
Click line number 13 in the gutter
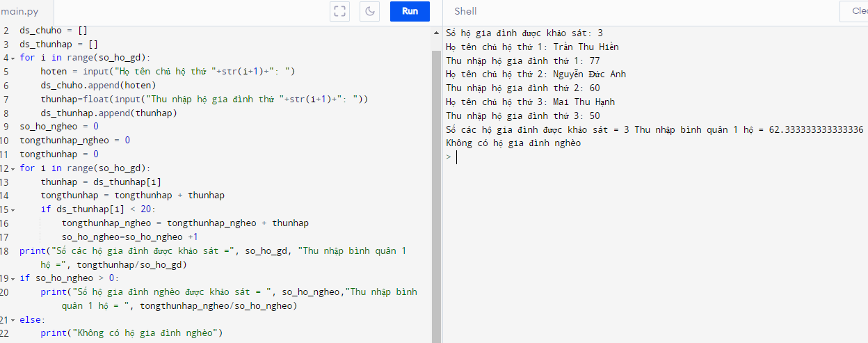5,182
